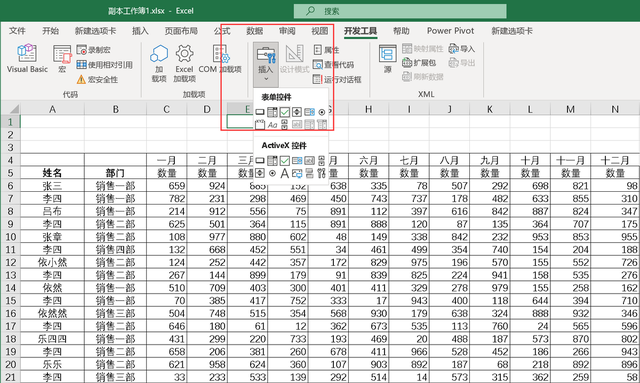Click XML 导入 import
This screenshot has width=640, height=383.
(x=462, y=49)
